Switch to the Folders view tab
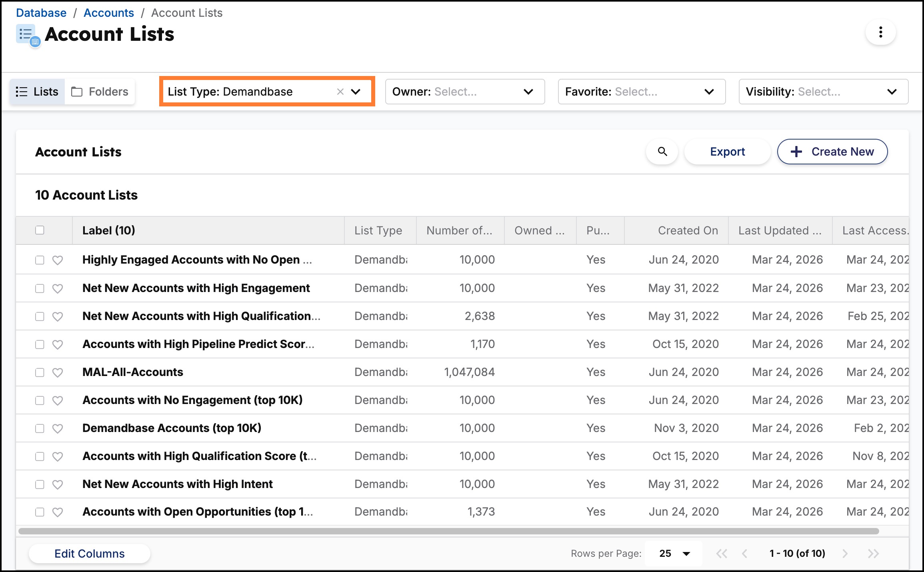The height and width of the screenshot is (572, 924). (x=100, y=92)
